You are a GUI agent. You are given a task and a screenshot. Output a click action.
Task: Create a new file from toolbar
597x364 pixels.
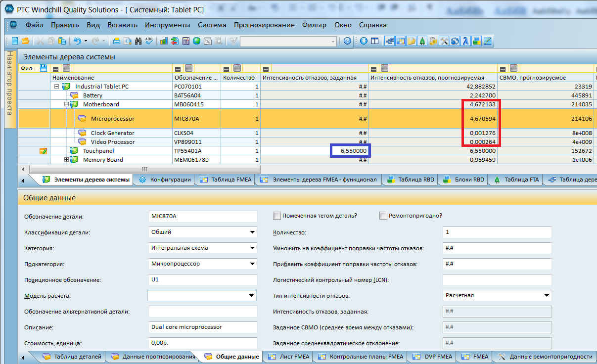14,41
